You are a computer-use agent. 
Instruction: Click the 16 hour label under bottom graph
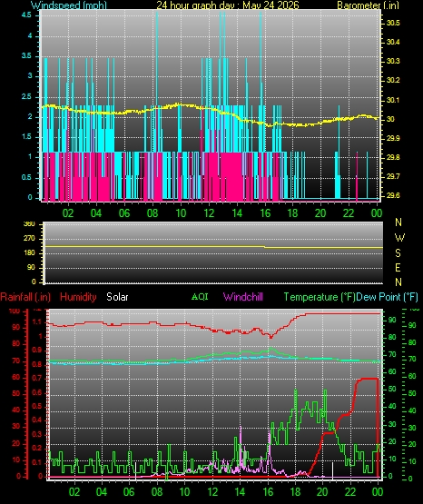(268, 492)
